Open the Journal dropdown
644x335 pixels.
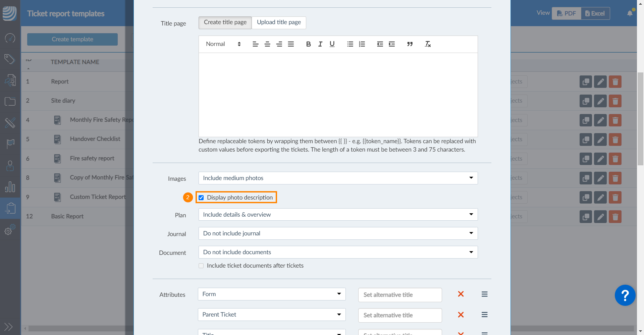(x=338, y=233)
